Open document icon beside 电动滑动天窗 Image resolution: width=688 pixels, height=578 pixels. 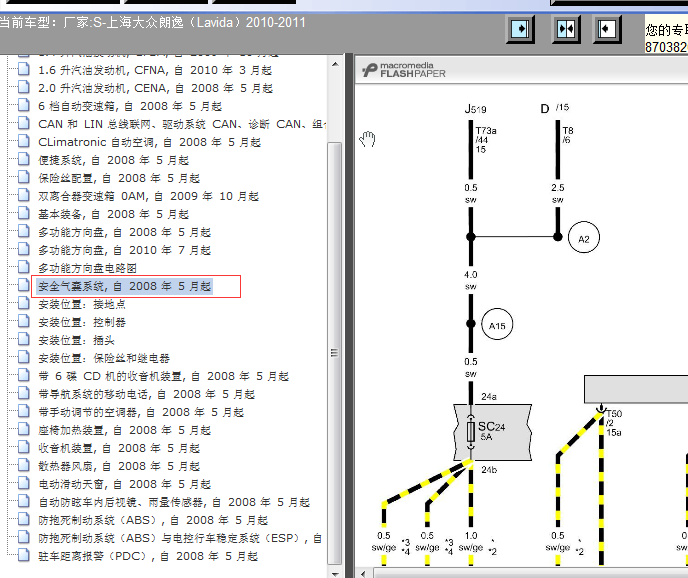pos(24,484)
